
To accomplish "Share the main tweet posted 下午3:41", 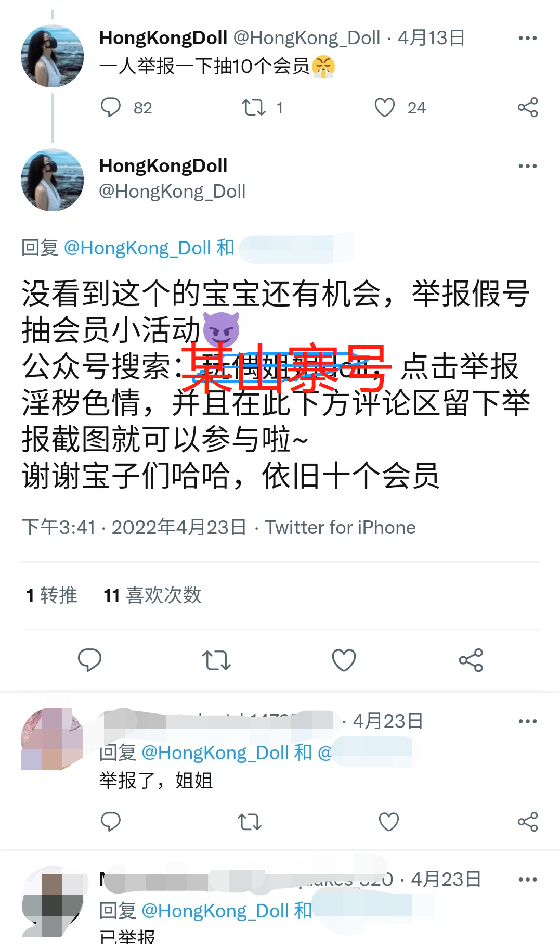I will pos(471,660).
